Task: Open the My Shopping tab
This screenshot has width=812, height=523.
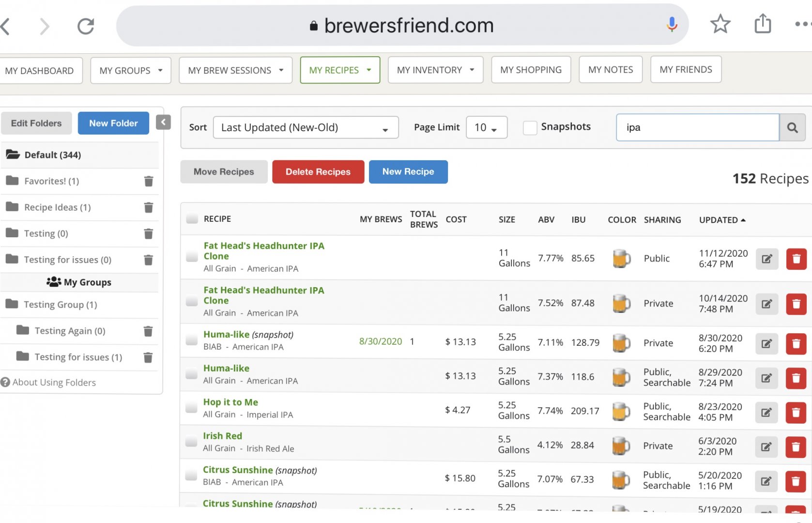Action: (531, 70)
